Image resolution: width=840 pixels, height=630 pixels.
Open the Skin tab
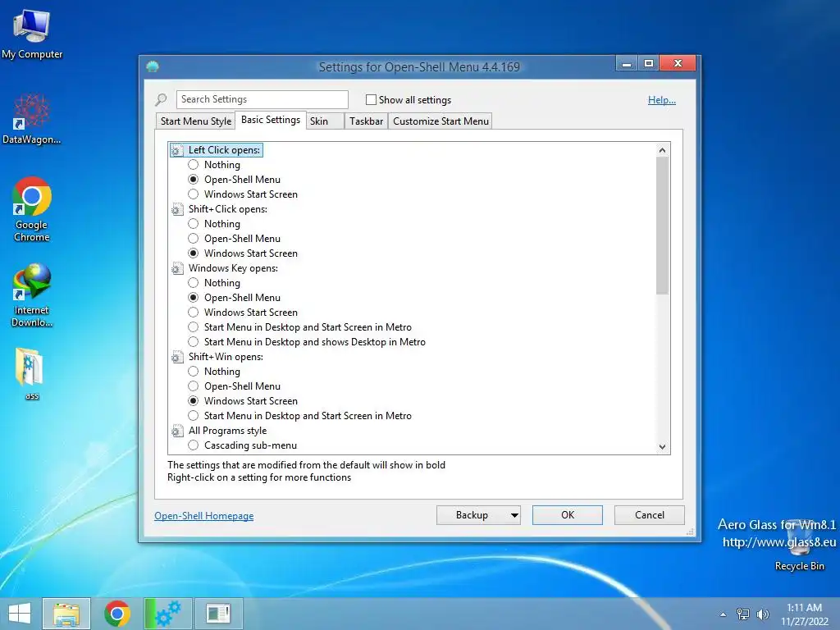[325, 121]
